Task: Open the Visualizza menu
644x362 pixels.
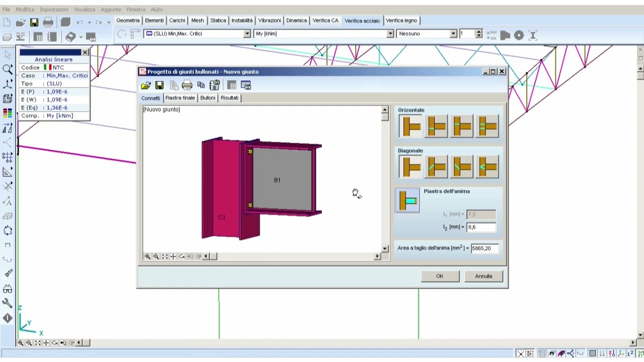Action: point(85,9)
